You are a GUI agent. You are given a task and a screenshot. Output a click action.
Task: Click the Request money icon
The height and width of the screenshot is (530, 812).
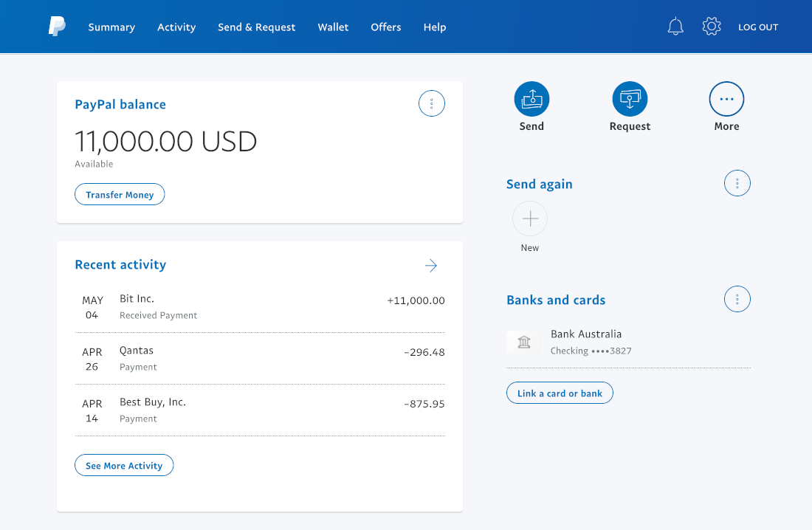(630, 98)
